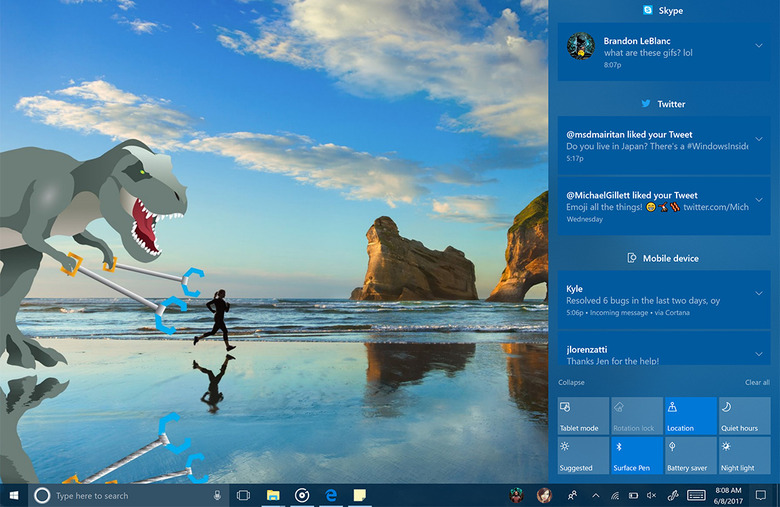Image resolution: width=780 pixels, height=507 pixels.
Task: Click the Cortana microphone icon
Action: 217,495
